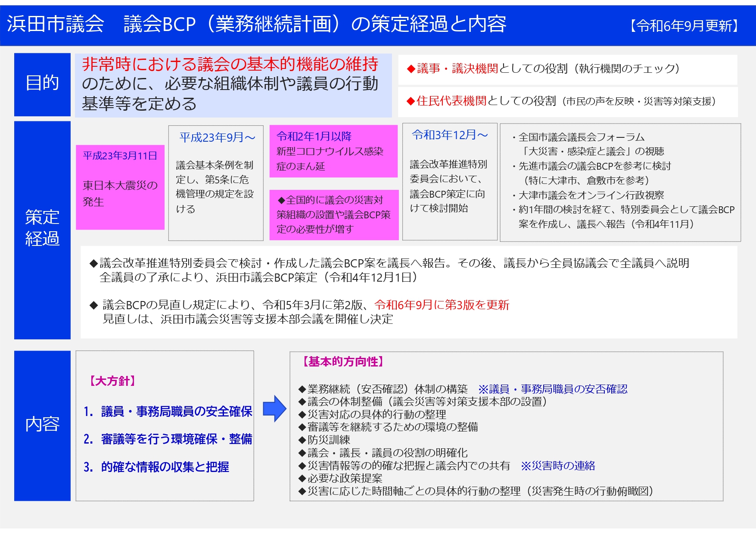Click the line 住民代表機関としての役割

561,101
